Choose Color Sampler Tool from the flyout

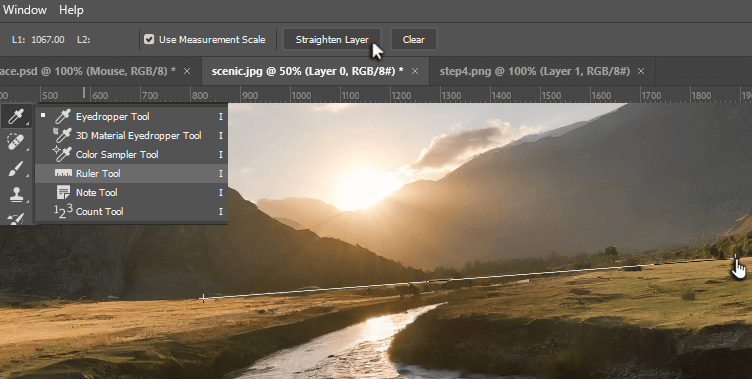(131, 154)
